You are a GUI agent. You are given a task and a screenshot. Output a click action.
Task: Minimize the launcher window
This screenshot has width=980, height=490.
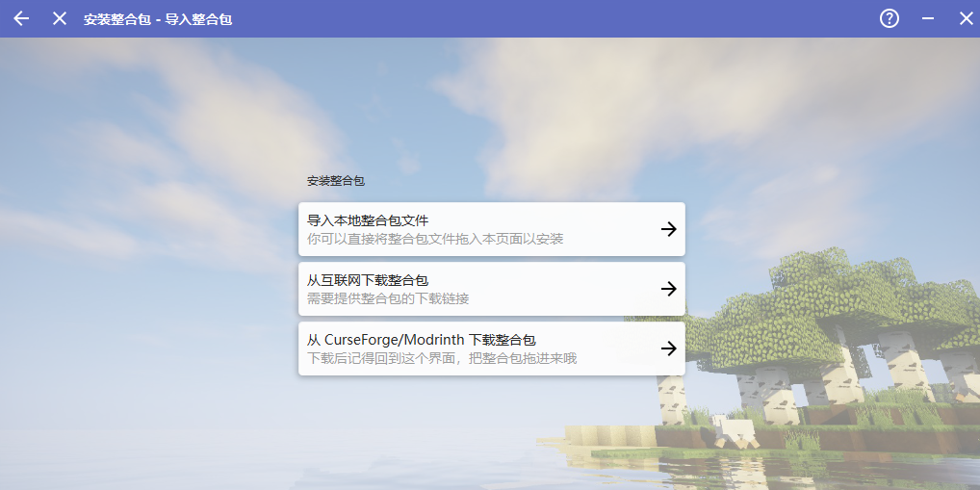point(928,18)
